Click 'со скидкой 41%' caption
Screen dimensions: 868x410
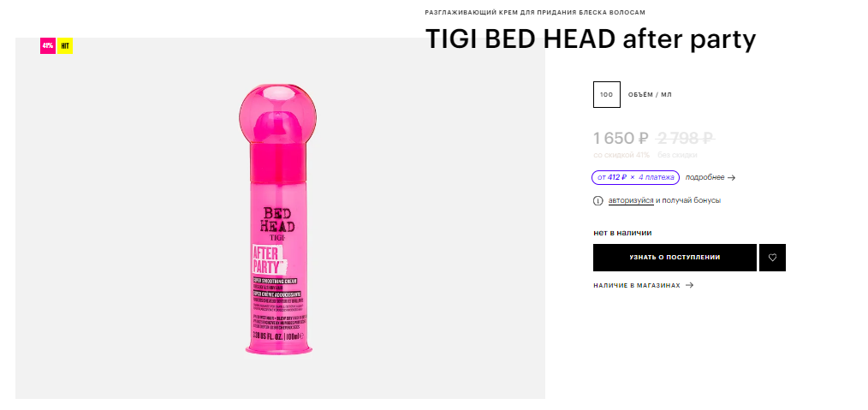pyautogui.click(x=621, y=155)
